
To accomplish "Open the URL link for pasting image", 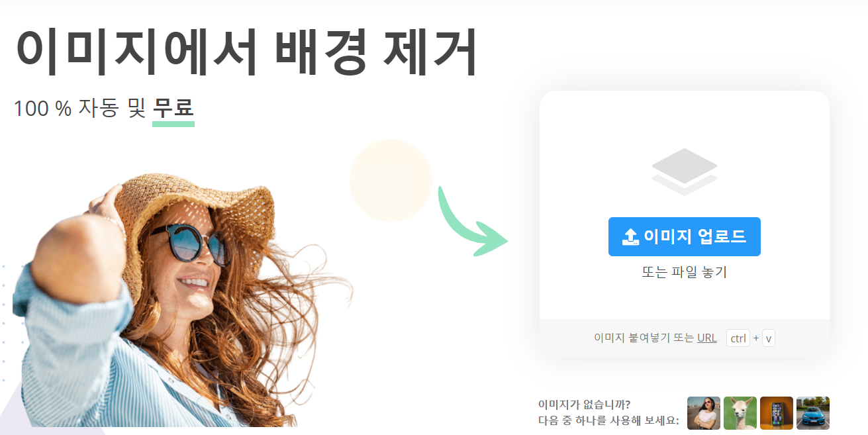I will [x=706, y=338].
